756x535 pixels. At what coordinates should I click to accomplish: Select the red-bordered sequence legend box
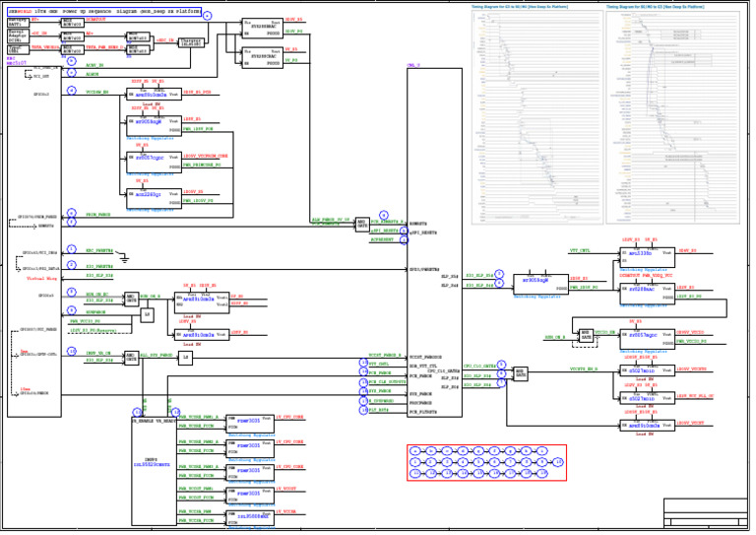pos(486,463)
